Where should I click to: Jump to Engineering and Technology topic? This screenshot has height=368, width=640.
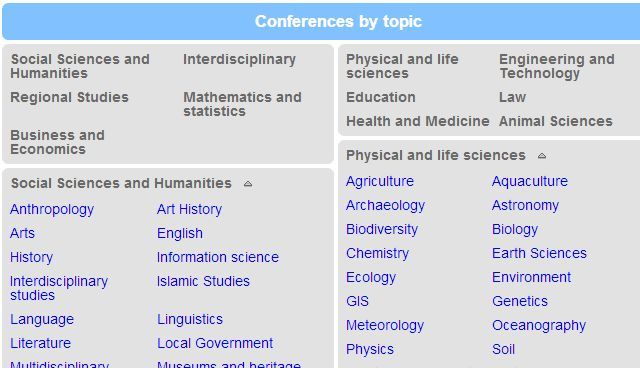pos(557,66)
